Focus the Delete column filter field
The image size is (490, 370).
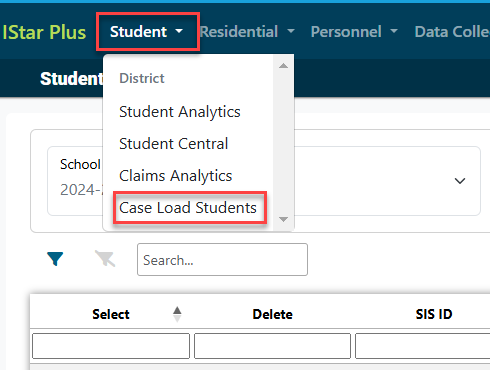272,346
